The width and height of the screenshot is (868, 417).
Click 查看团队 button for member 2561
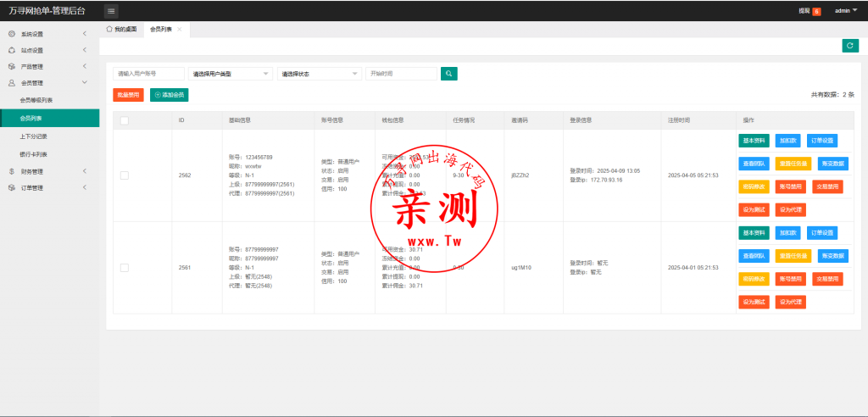pyautogui.click(x=754, y=256)
